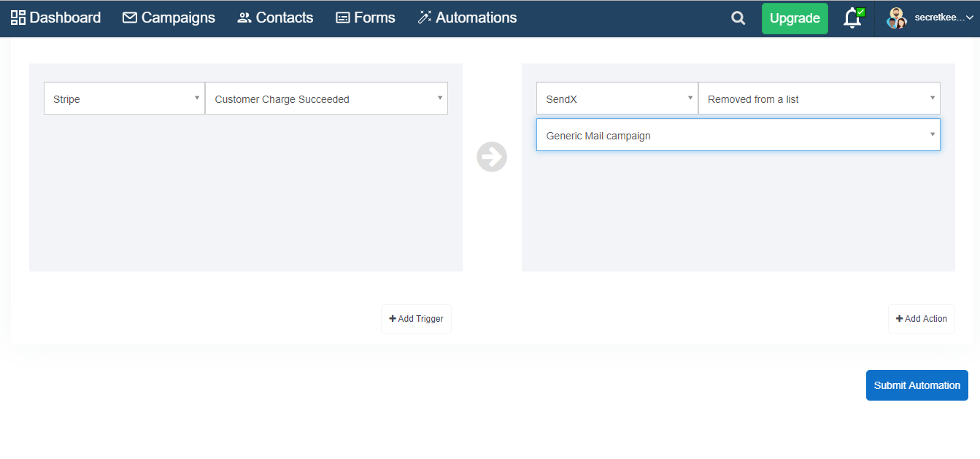The image size is (980, 459).
Task: Go to Campaigns section
Action: [x=169, y=18]
